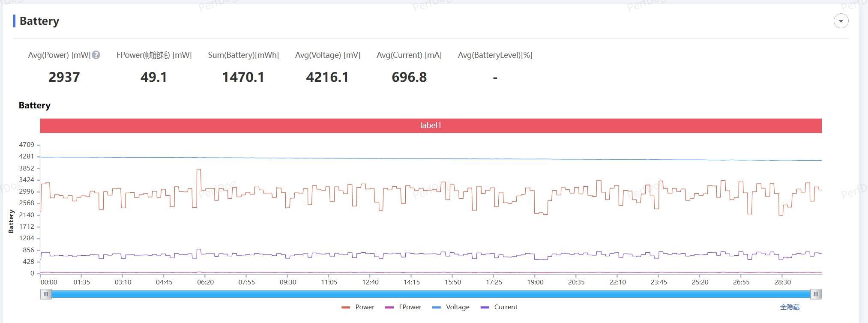Click the Avg(Voltage) value 4216.1
This screenshot has width=868, height=323.
tap(327, 77)
